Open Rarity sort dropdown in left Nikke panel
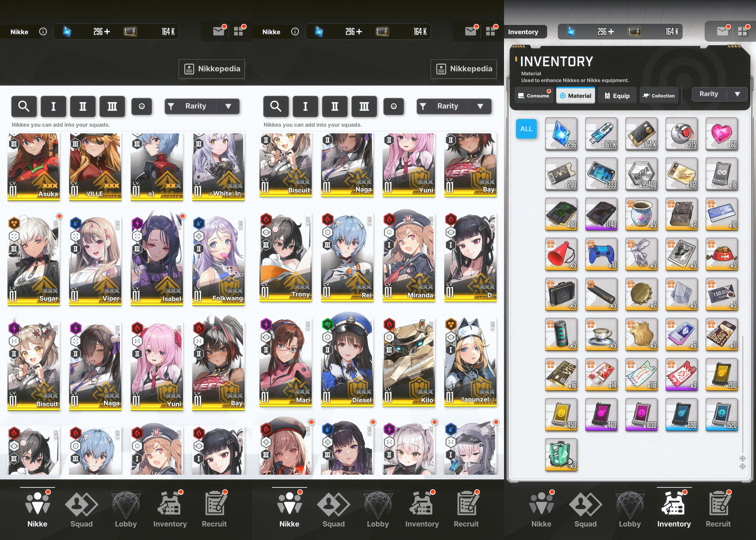This screenshot has width=756, height=540. point(202,106)
